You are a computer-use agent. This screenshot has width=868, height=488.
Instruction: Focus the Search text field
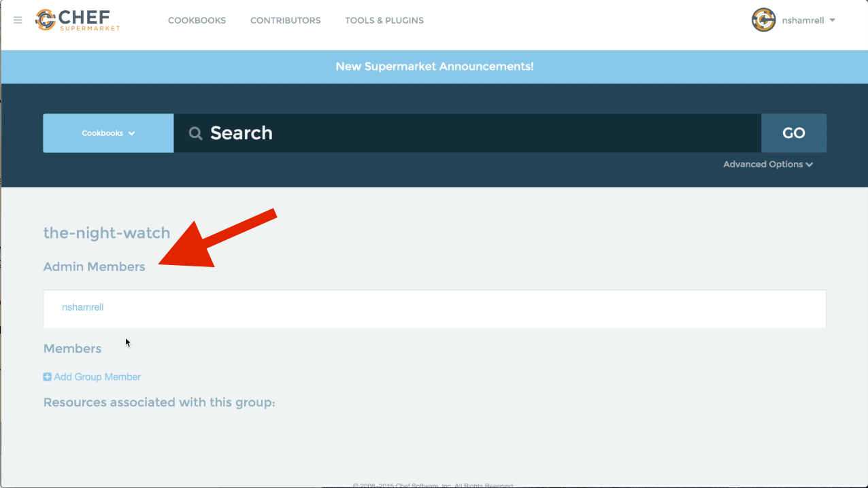(476, 133)
